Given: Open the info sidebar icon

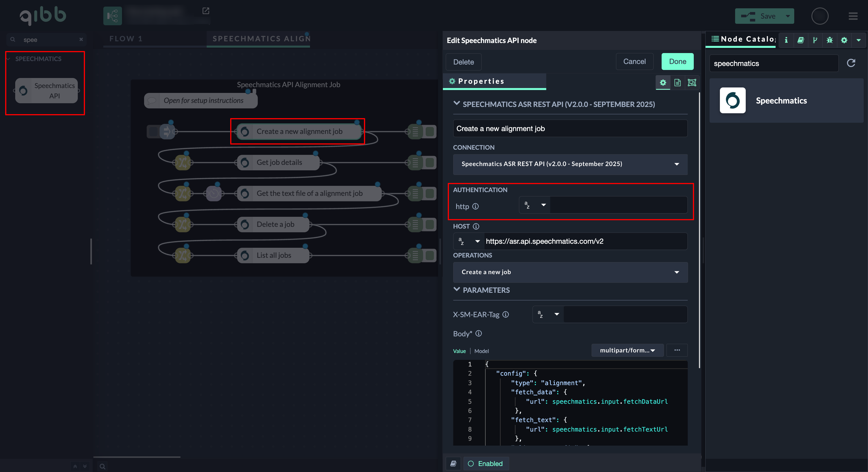Looking at the screenshot, I should (x=786, y=40).
